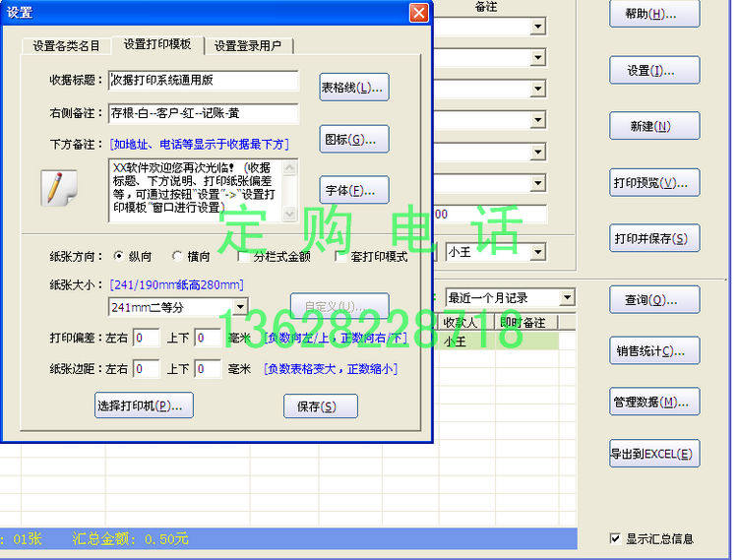
Task: Expand the 241mm二等分 paper size dropdown
Action: click(x=240, y=307)
